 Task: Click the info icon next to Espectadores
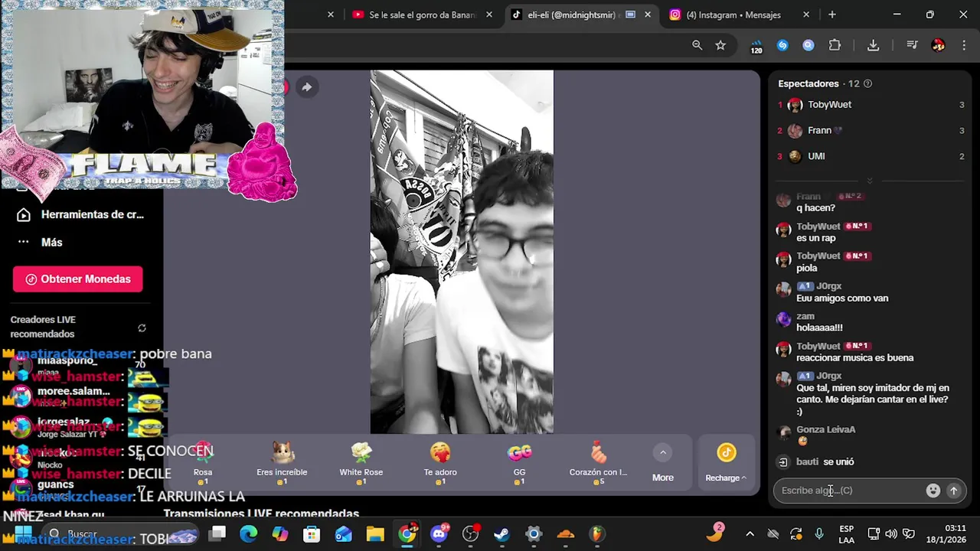[x=867, y=84]
